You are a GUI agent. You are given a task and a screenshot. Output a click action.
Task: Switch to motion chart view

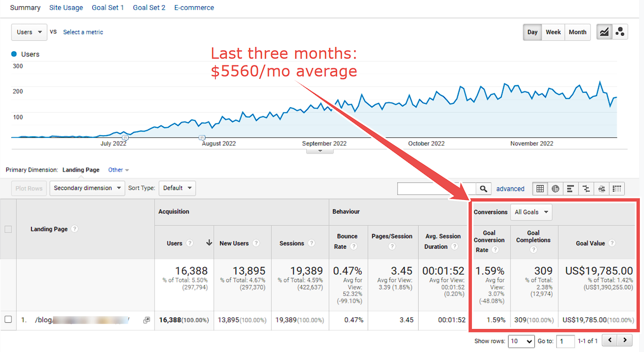click(x=620, y=32)
